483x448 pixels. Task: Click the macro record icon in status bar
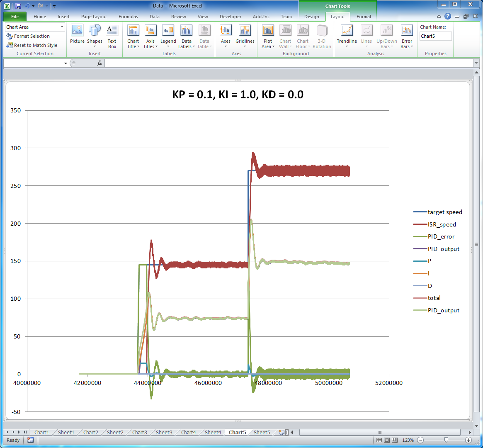point(30,440)
